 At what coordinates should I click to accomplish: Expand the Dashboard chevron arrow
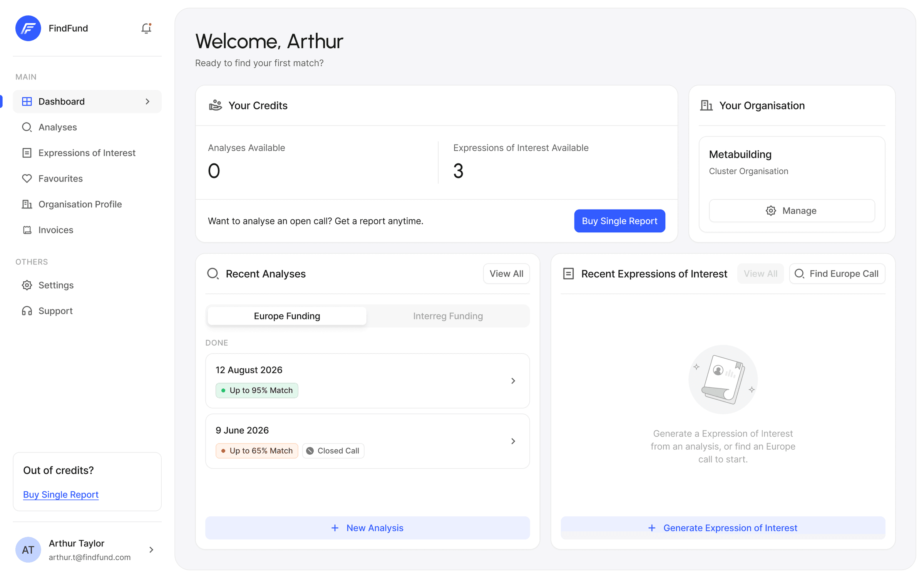[147, 101]
